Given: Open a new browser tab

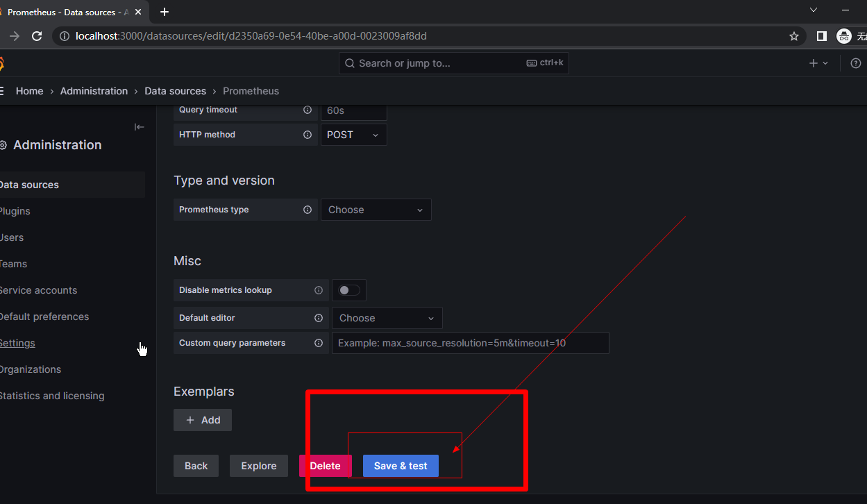Looking at the screenshot, I should tap(165, 12).
